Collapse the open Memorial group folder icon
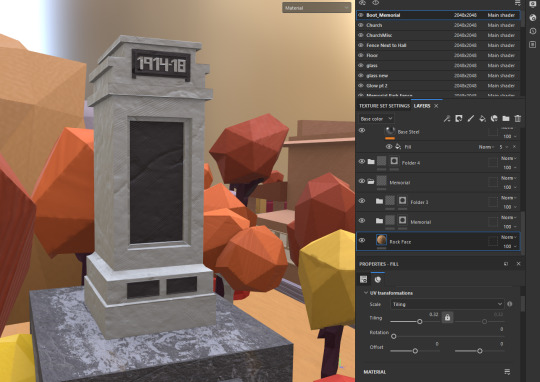 [x=371, y=181]
